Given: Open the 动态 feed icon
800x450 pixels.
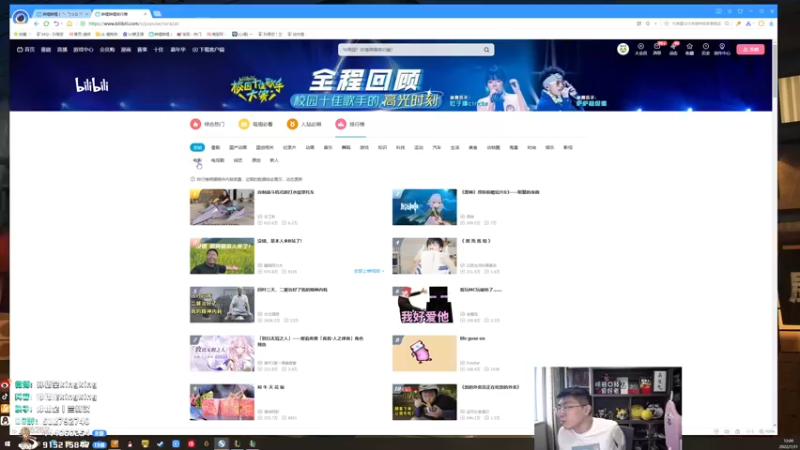Looking at the screenshot, I should click(x=673, y=49).
